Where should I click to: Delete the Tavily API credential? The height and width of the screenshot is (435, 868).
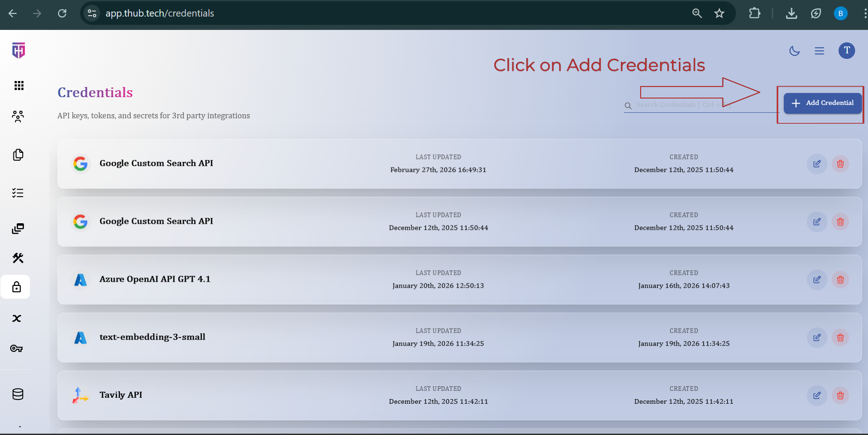840,396
